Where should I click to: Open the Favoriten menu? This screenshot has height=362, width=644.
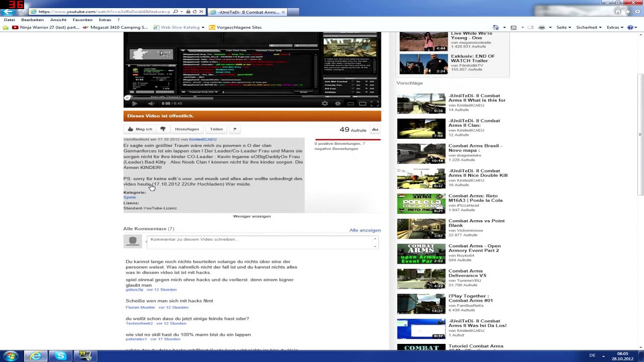[x=83, y=20]
